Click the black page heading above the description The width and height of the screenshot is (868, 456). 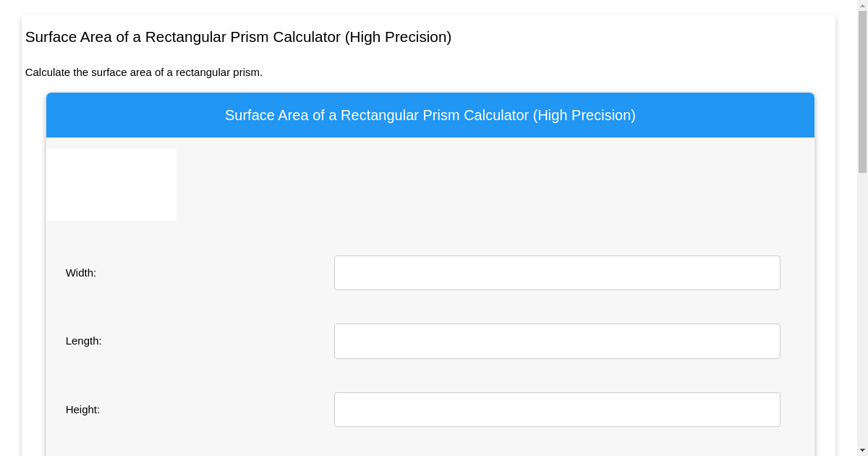click(x=238, y=37)
